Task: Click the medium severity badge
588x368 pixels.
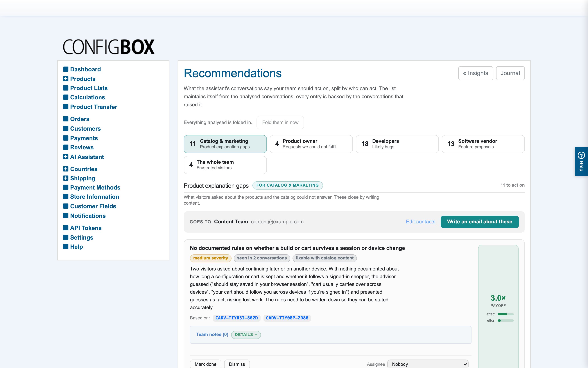Action: coord(210,258)
